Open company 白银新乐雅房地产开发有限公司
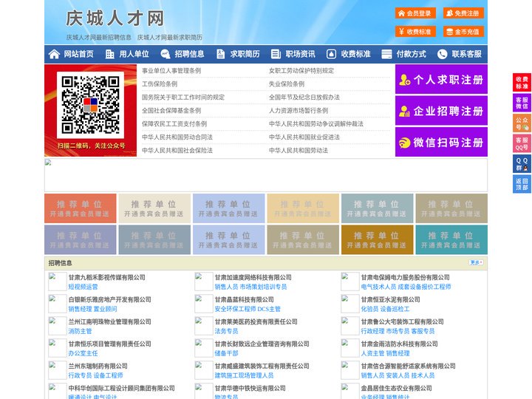This screenshot has height=399, width=532. tap(110, 299)
